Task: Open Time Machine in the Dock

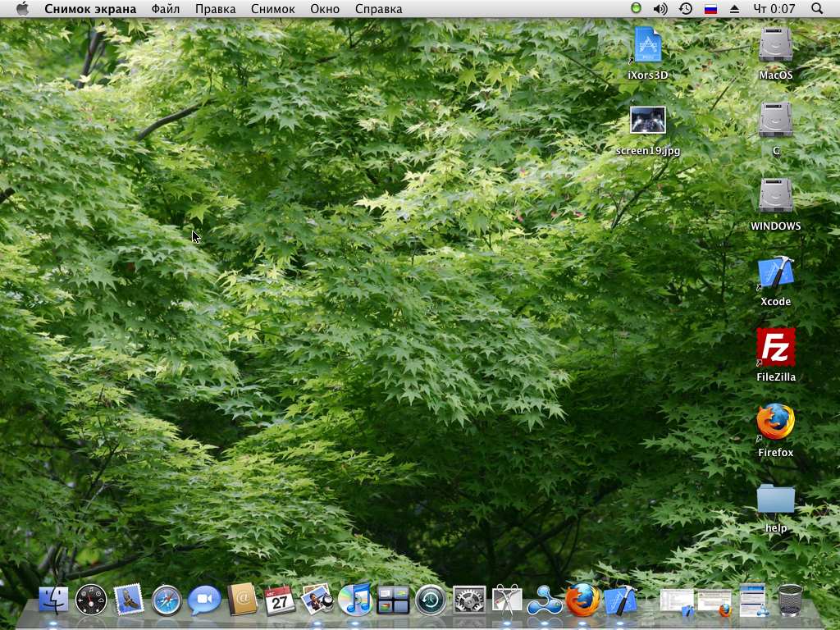Action: 431,600
